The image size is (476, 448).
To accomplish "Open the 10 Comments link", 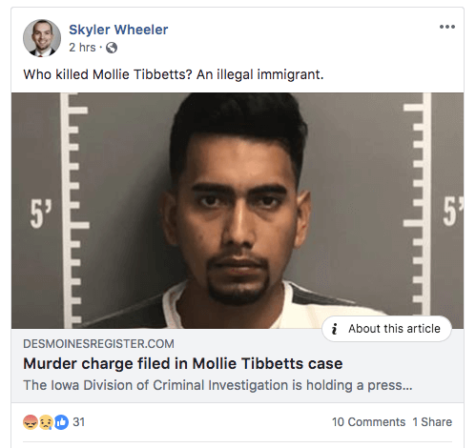I will (368, 422).
